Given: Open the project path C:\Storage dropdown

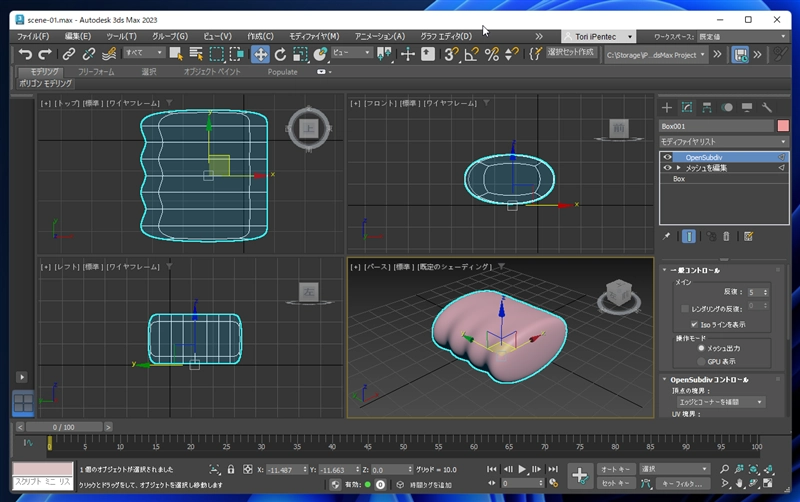Looking at the screenshot, I should point(655,55).
